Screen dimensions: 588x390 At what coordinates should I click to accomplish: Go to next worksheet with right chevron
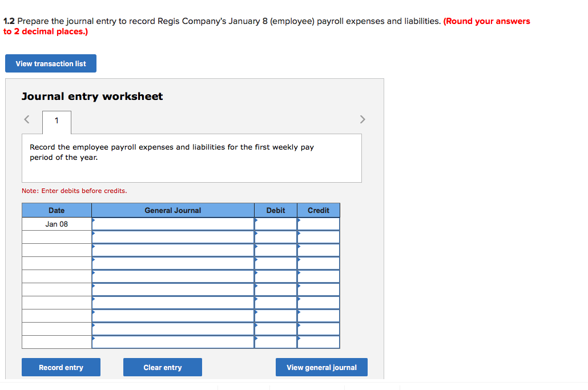tap(363, 119)
